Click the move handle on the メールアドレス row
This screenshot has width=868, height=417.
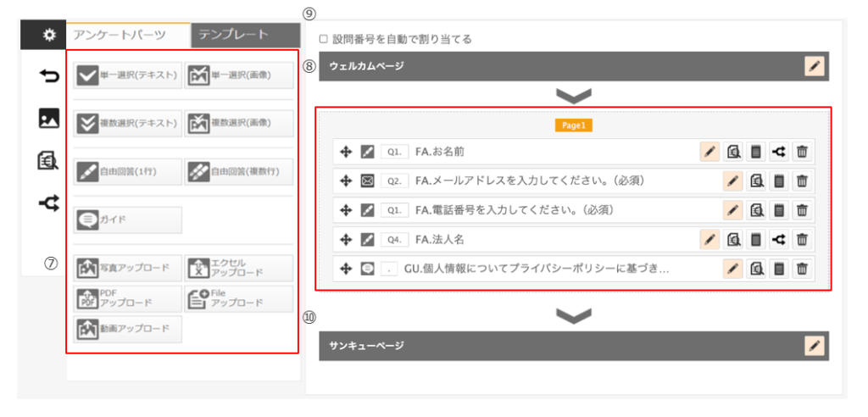coord(346,181)
